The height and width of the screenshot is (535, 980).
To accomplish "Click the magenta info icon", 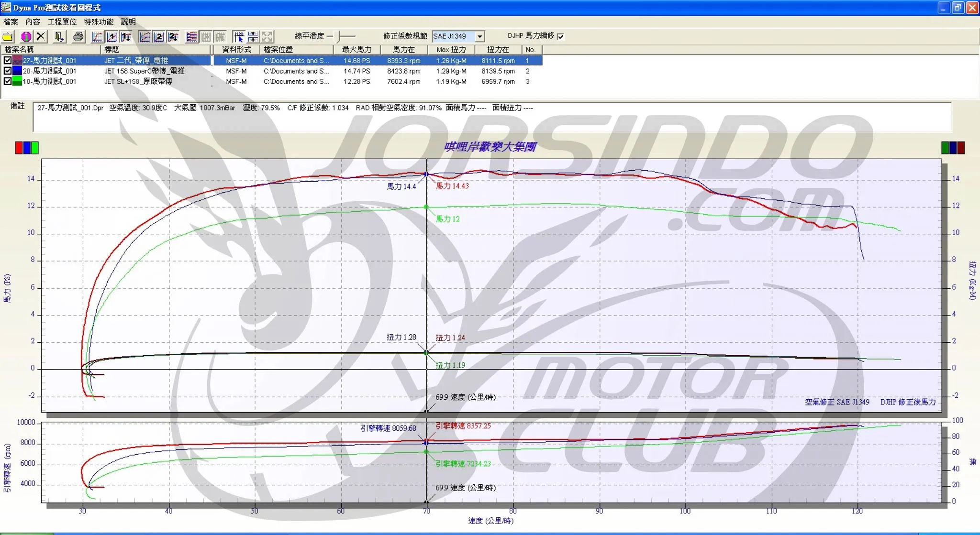I will coord(26,36).
